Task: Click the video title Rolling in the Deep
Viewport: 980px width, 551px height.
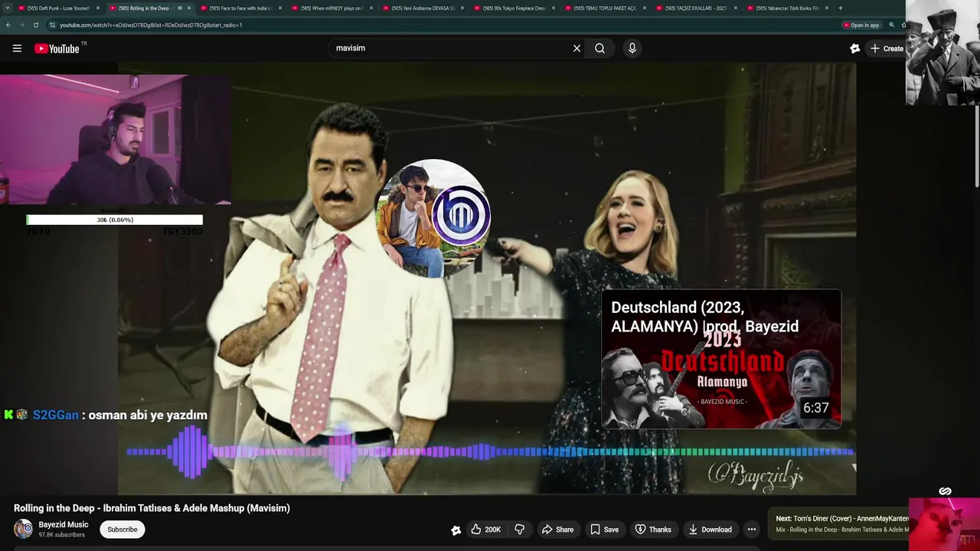Action: 152,508
